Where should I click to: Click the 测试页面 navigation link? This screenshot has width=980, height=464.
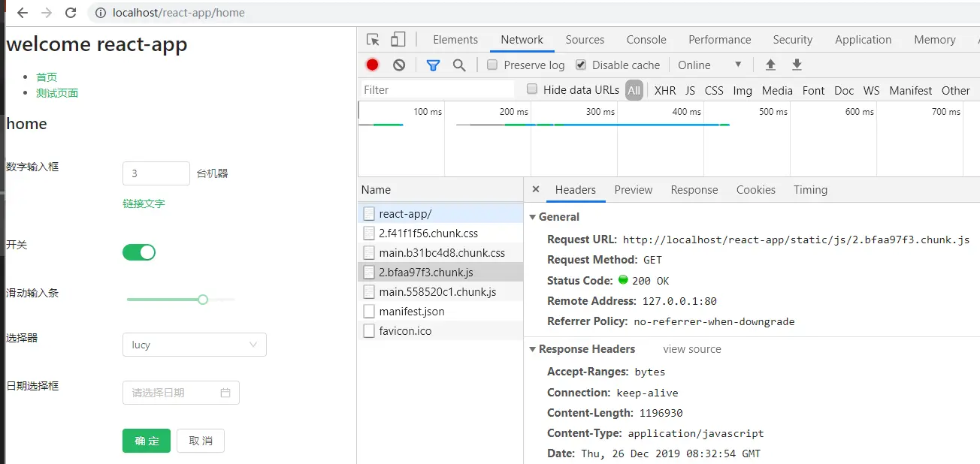(57, 93)
